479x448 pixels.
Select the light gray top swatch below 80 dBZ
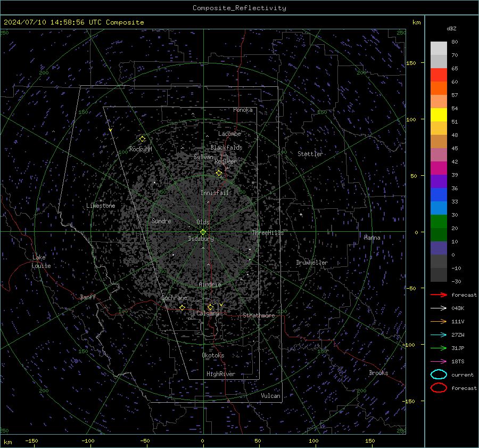click(x=439, y=48)
